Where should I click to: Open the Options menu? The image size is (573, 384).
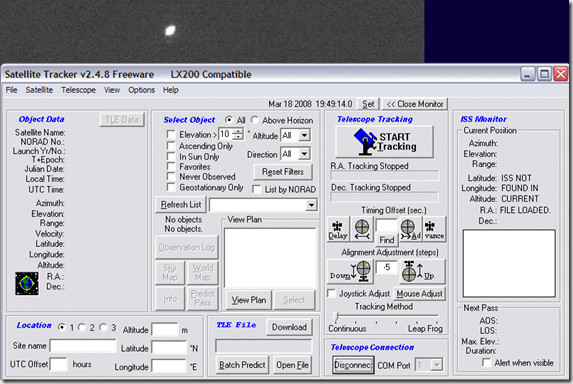pyautogui.click(x=141, y=90)
